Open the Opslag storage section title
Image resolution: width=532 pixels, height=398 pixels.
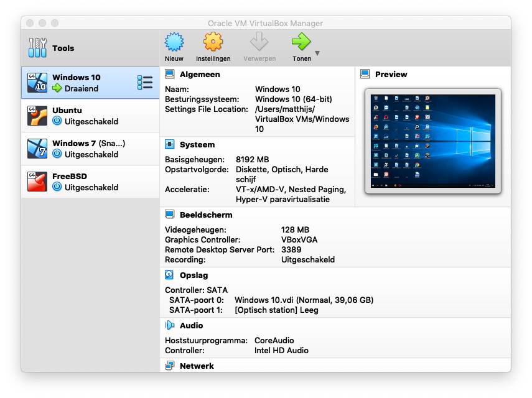click(x=194, y=275)
